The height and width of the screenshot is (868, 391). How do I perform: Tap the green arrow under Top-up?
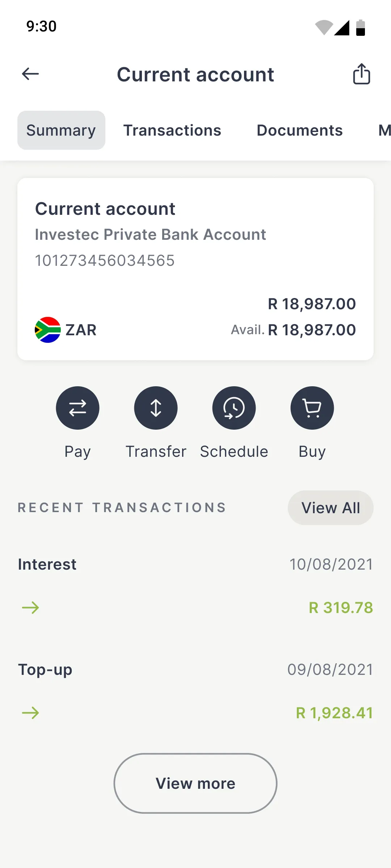click(x=30, y=713)
